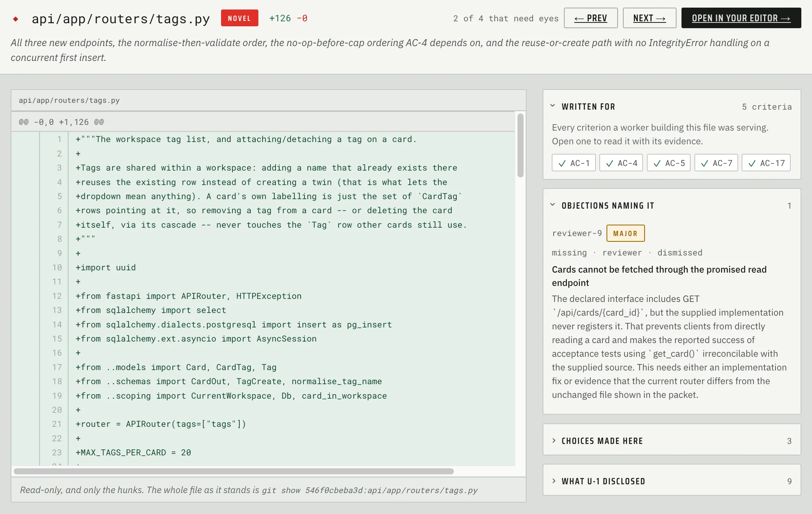Go to the next file with NEXT
Viewport: 812px width, 514px height.
[649, 18]
